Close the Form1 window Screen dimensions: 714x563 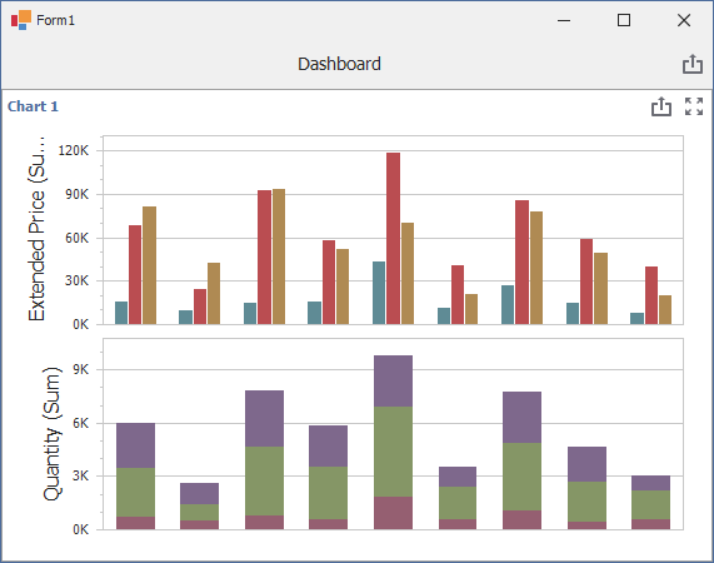[x=684, y=20]
